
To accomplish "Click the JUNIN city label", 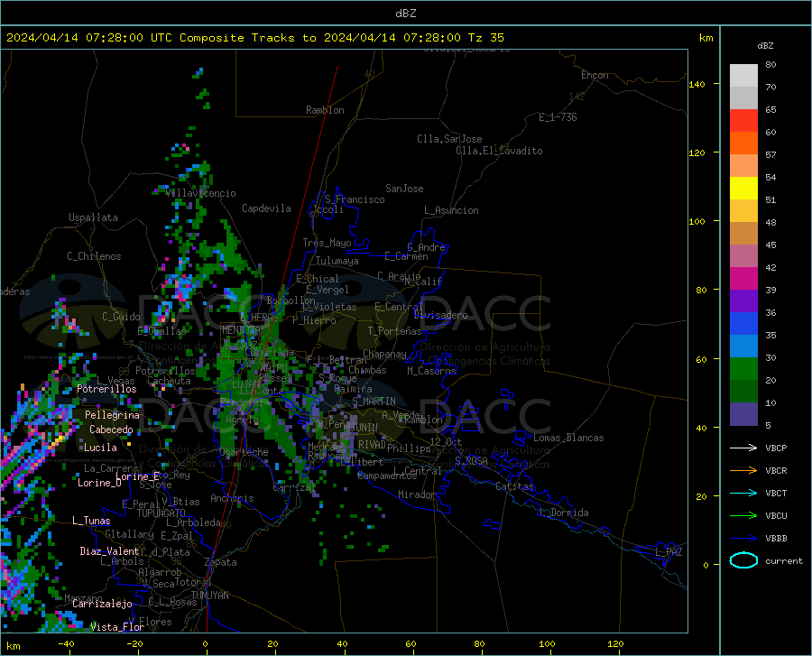I will (364, 428).
